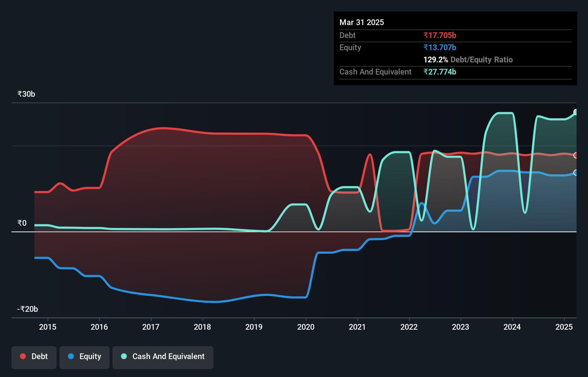Click the Debt endpoint marker on chart
Viewport: 588px width, 377px height.
(576, 155)
